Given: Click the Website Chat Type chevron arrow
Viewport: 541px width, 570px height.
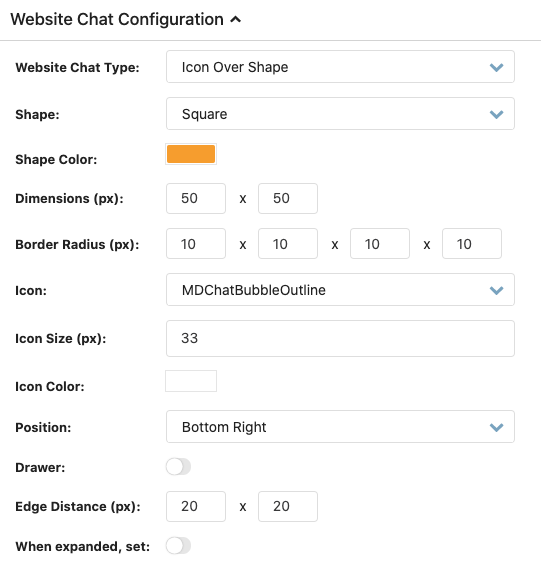Looking at the screenshot, I should click(x=496, y=67).
